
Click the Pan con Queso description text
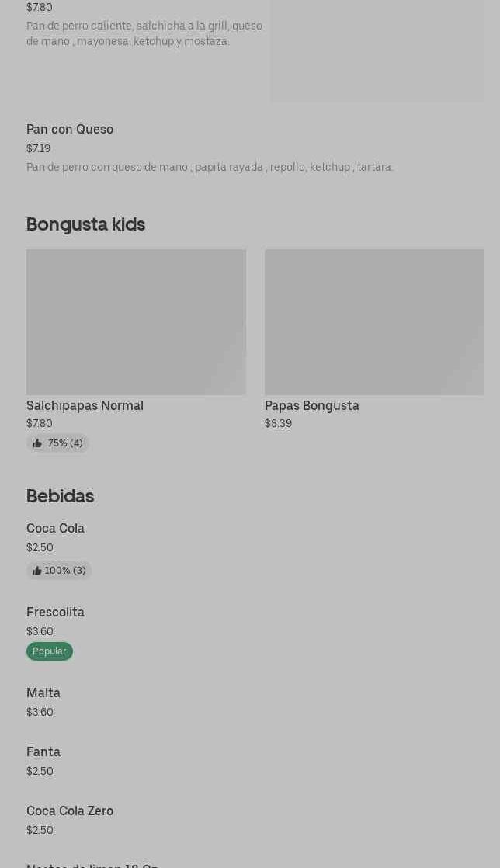pyautogui.click(x=210, y=167)
